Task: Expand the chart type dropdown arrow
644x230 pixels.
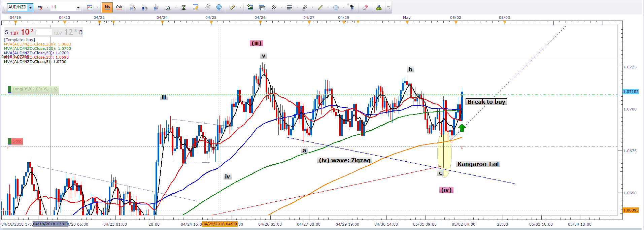Action: pyautogui.click(x=97, y=7)
